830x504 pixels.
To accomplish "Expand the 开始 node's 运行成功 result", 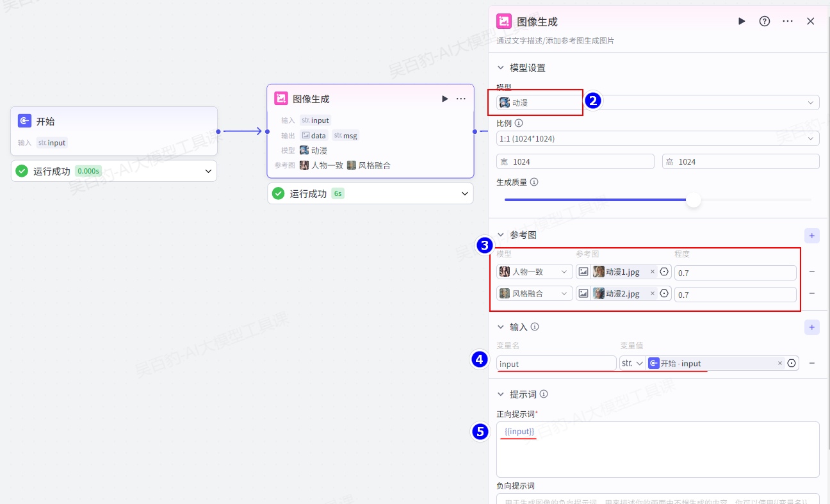I will pyautogui.click(x=208, y=171).
